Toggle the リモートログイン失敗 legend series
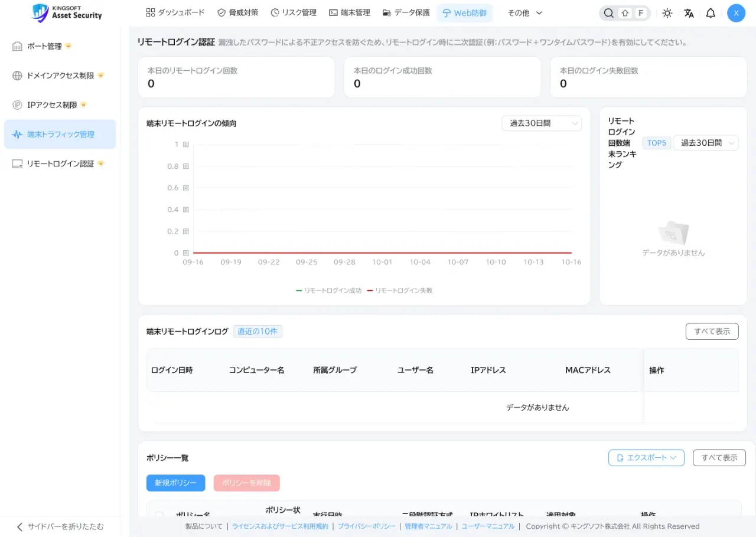Image resolution: width=756 pixels, height=537 pixels. coord(400,291)
